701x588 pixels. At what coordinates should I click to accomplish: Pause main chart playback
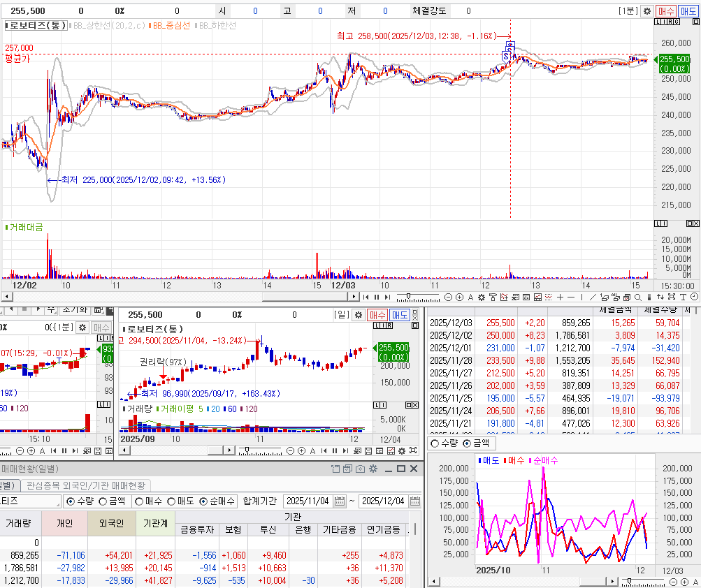click(377, 297)
